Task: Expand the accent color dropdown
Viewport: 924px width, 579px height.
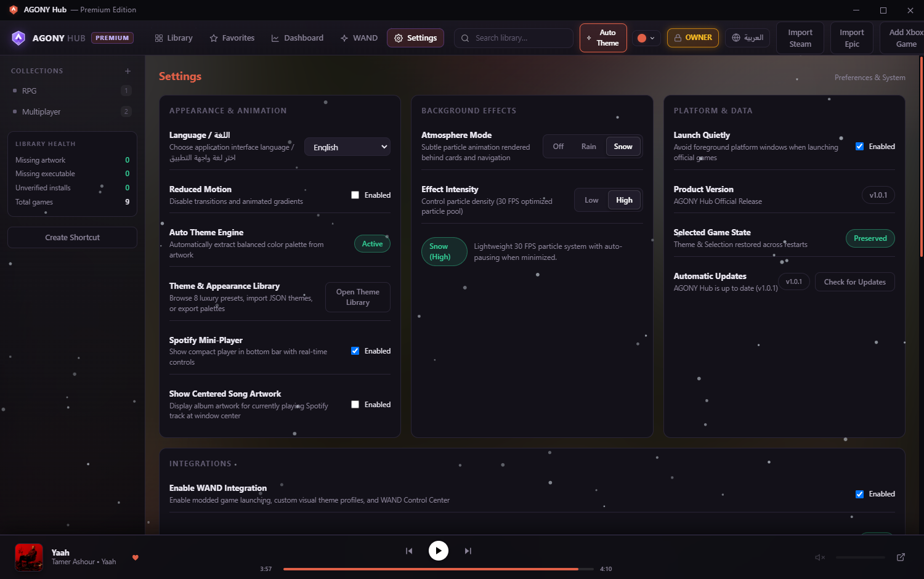Action: point(646,38)
